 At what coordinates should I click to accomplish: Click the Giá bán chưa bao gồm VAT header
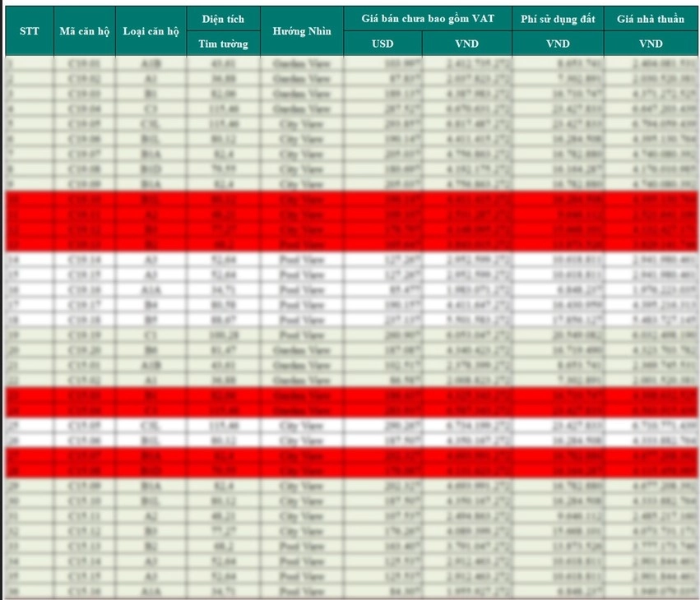[x=428, y=18]
